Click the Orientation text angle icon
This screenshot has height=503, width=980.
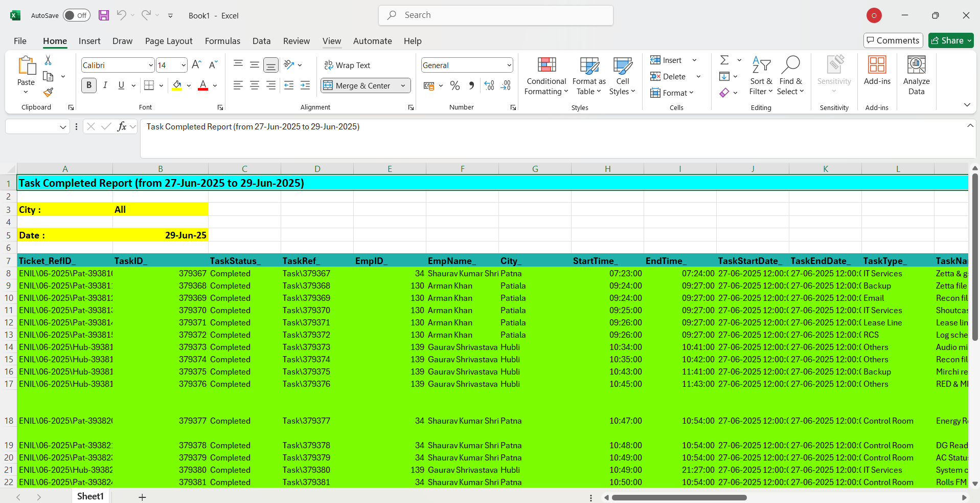click(x=289, y=64)
